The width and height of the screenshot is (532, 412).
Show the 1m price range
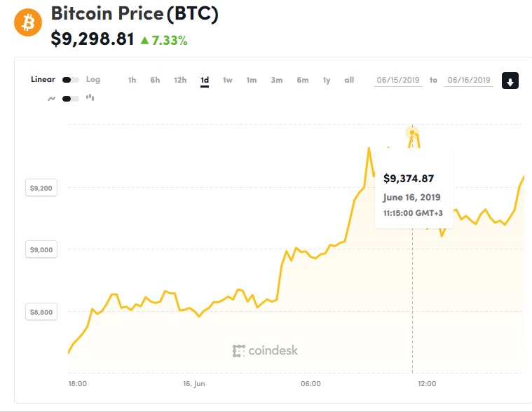pos(252,80)
